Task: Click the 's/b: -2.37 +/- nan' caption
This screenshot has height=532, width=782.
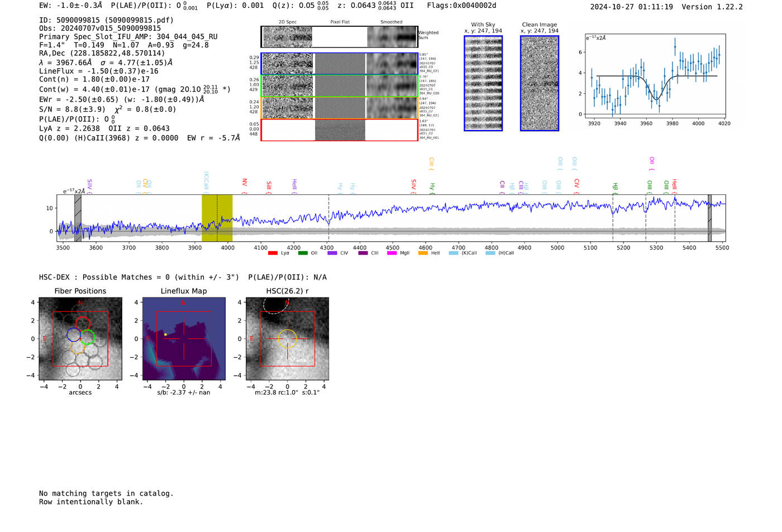Action: (184, 392)
